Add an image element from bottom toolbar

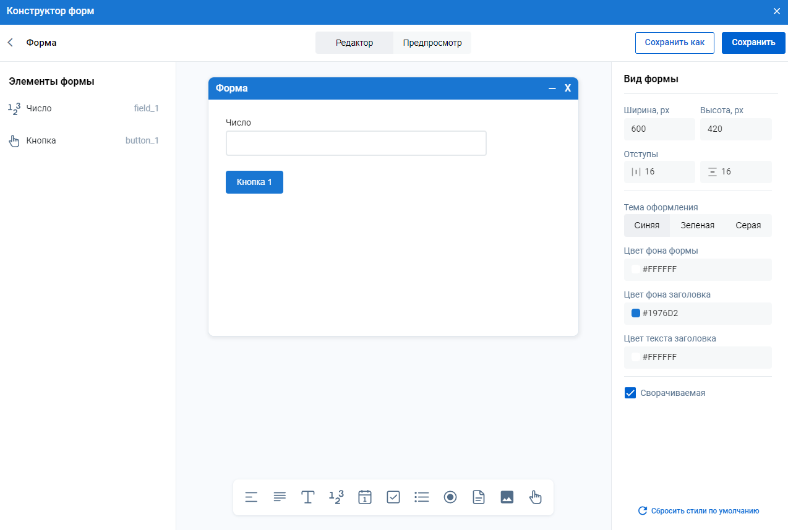pos(507,497)
